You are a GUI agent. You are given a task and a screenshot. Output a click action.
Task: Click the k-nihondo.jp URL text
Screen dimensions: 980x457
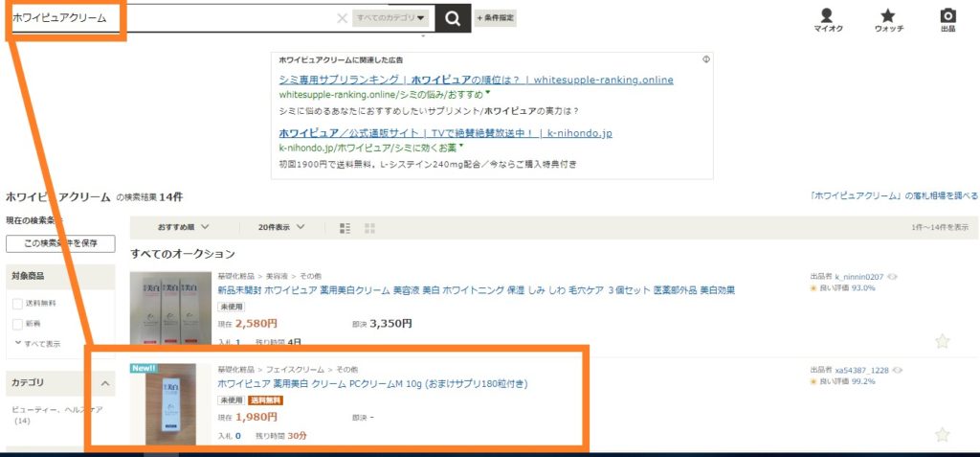coord(368,148)
